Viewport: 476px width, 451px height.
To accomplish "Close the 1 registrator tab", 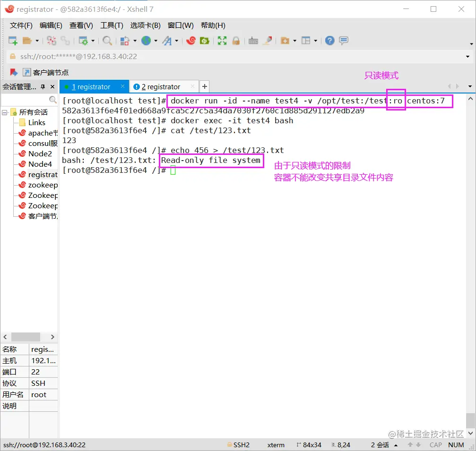I will coord(122,86).
